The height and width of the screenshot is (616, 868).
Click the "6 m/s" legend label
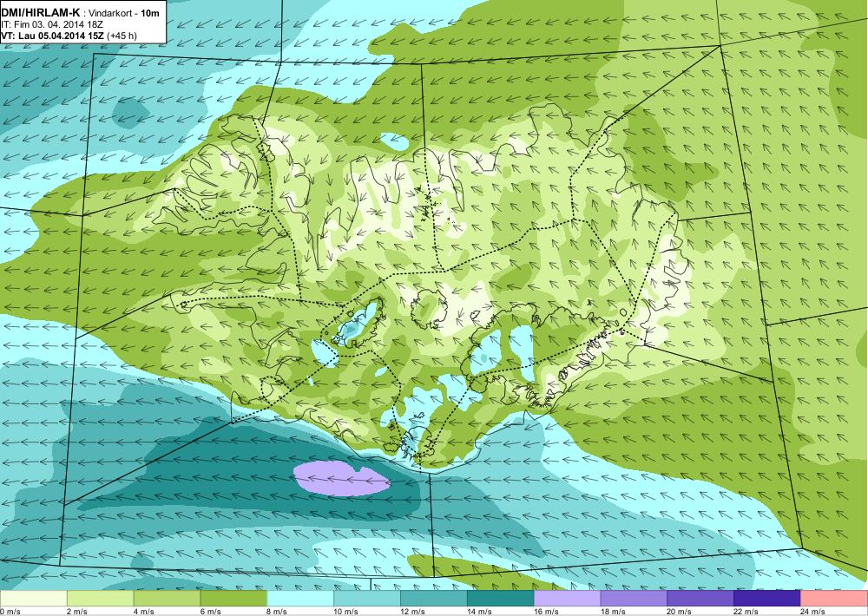[210, 612]
